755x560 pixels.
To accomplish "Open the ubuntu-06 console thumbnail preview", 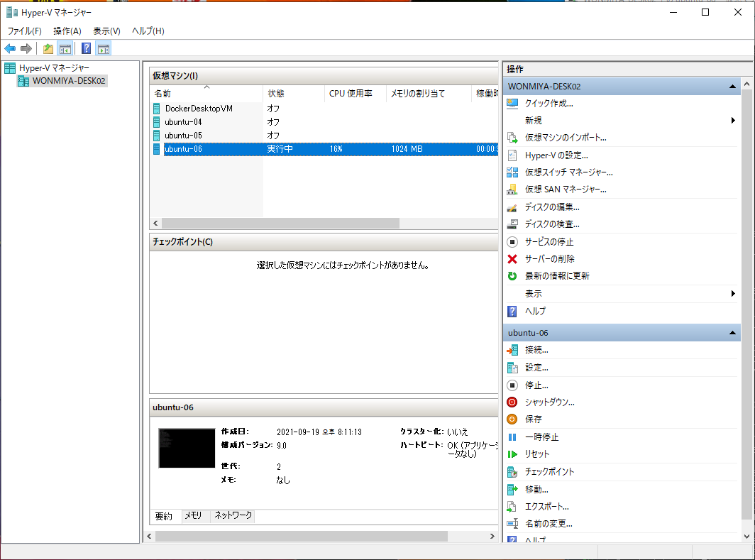I will pos(187,449).
